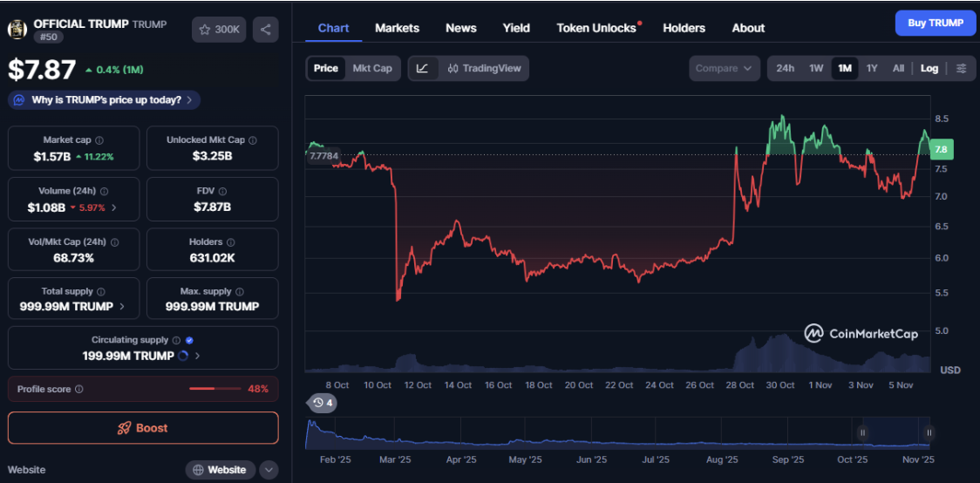Set chart range to 24h
The image size is (980, 483).
coord(785,68)
